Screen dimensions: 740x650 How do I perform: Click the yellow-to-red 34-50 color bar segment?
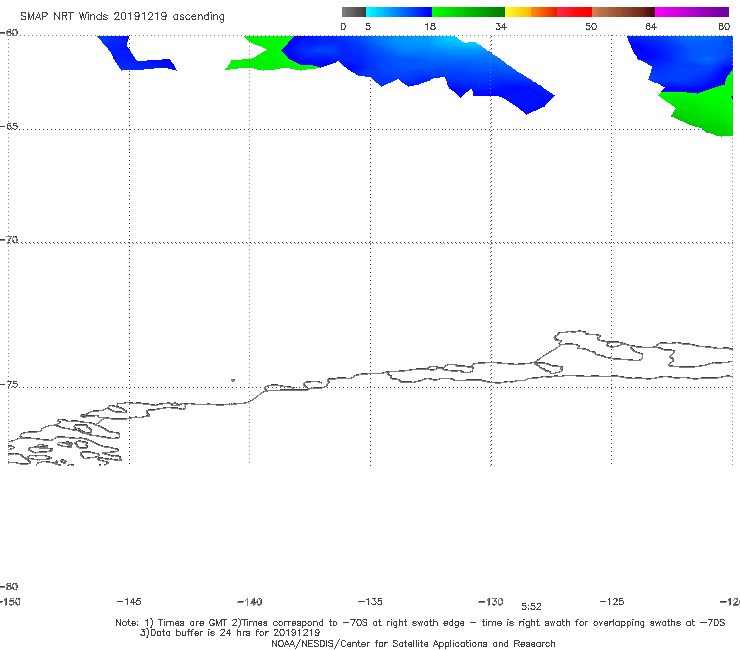pyautogui.click(x=548, y=12)
